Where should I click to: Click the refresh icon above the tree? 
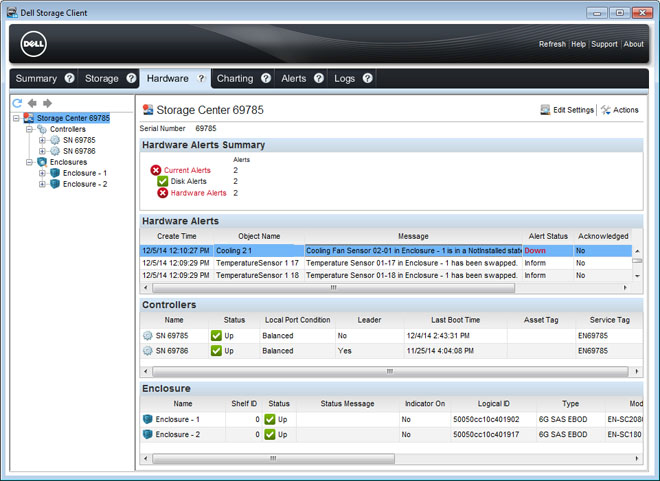pos(17,103)
